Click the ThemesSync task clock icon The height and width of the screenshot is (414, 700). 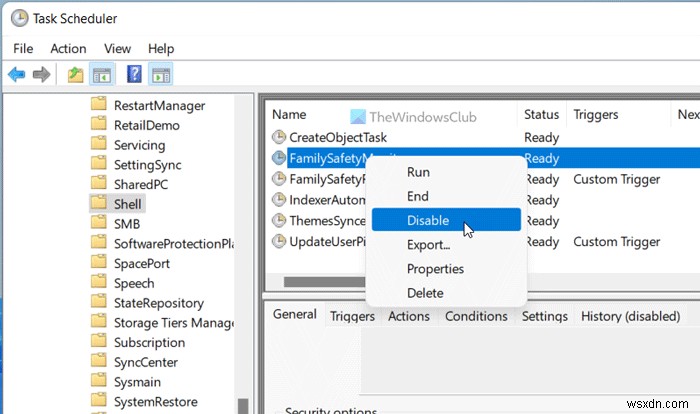click(279, 220)
